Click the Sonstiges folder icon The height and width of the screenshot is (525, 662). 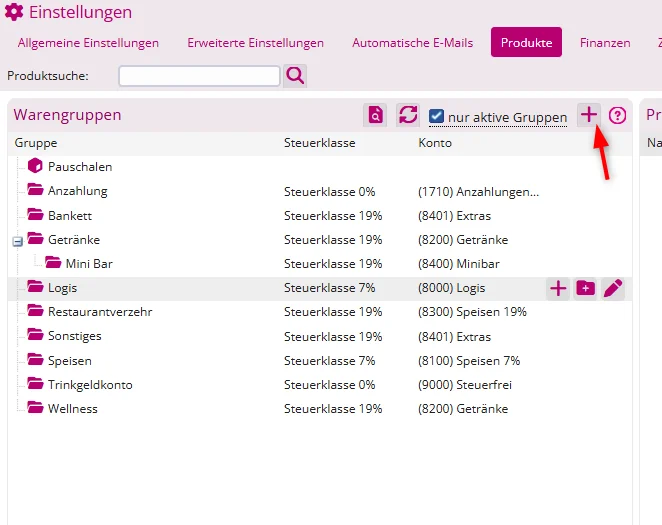click(35, 334)
